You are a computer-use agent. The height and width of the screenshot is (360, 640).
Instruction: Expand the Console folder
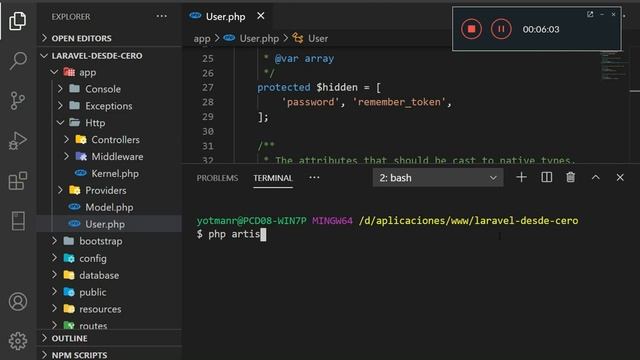pyautogui.click(x=109, y=89)
